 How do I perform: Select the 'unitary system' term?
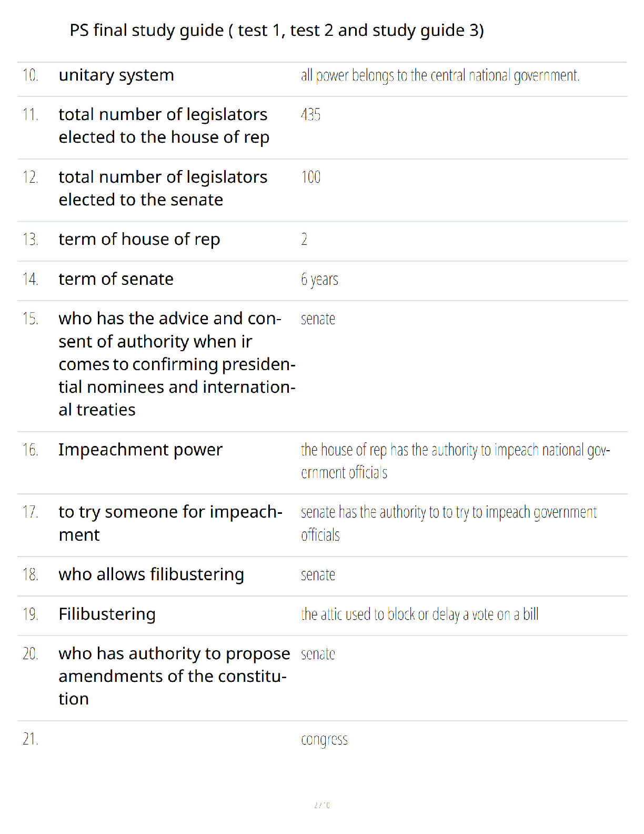pyautogui.click(x=116, y=75)
